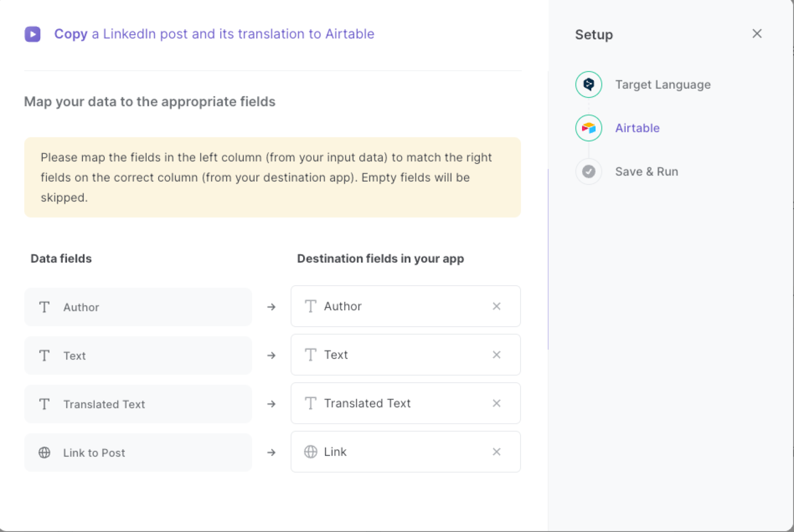Viewport: 794px width, 532px height.
Task: Click the text-type icon beside Author data field
Action: [44, 307]
